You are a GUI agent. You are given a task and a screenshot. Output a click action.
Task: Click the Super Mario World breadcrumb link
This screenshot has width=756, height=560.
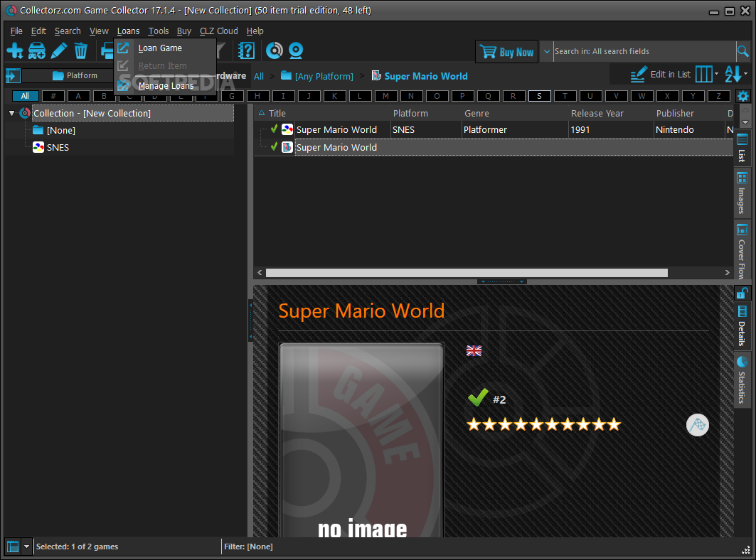tap(426, 76)
